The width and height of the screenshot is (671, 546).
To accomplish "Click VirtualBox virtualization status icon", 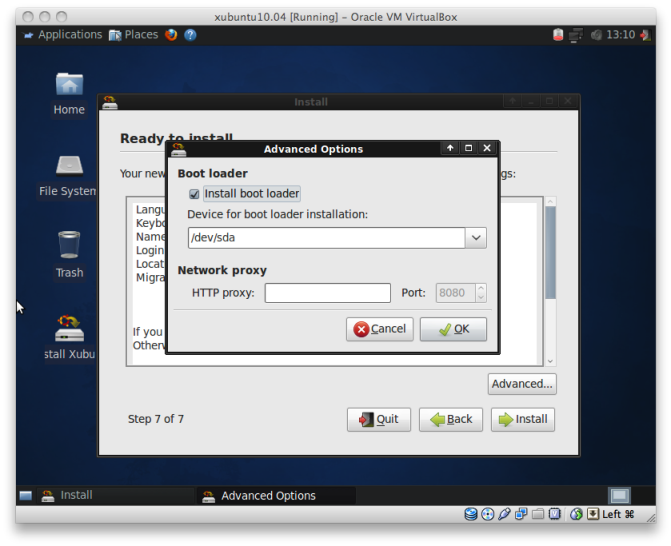I will tap(555, 514).
